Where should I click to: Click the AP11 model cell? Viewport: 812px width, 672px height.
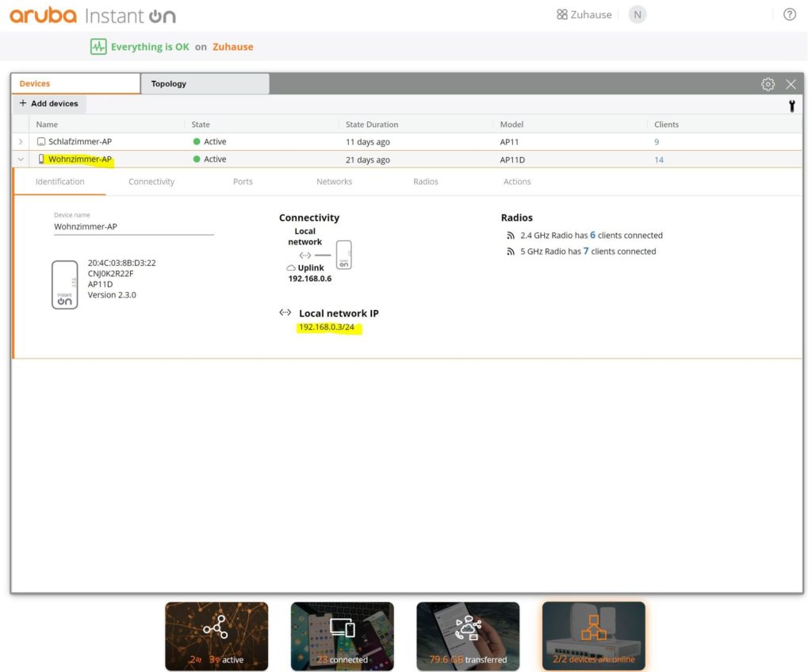pyautogui.click(x=509, y=142)
